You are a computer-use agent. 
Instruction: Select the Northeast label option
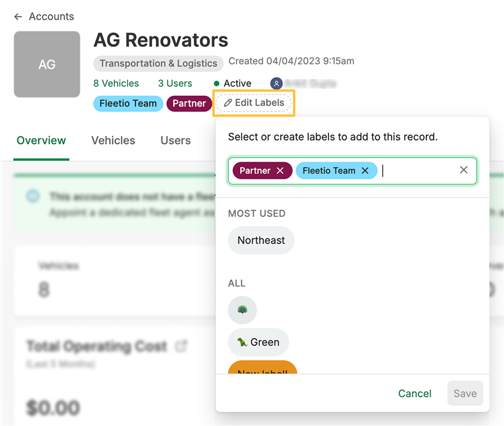coord(261,240)
